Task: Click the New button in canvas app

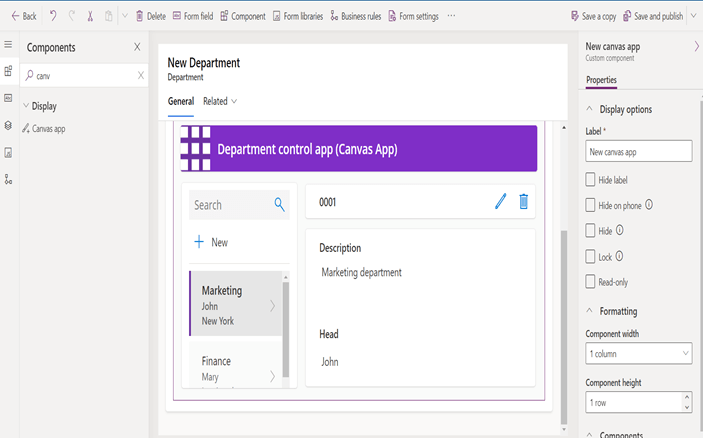Action: [211, 242]
